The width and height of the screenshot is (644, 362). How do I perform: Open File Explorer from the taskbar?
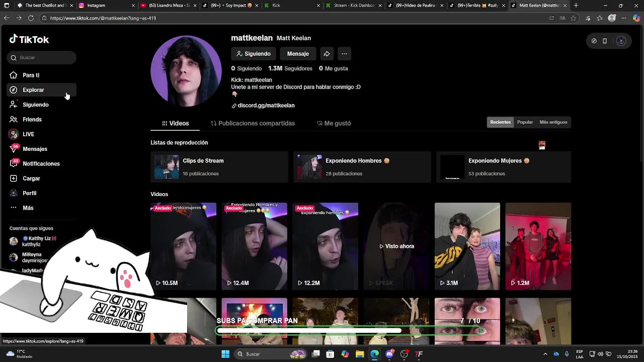(x=360, y=354)
